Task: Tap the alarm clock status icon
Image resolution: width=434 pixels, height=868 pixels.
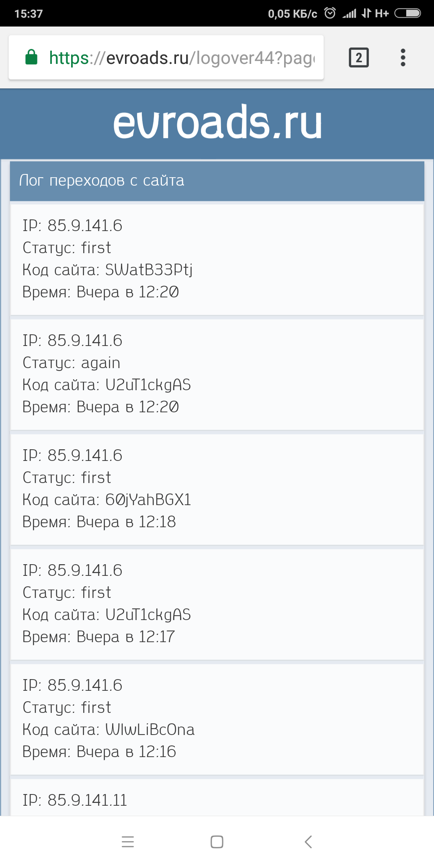Action: coord(330,13)
